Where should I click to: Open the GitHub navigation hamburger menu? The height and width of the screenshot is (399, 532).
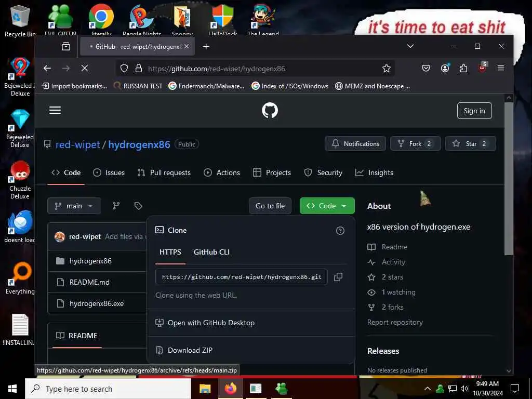(55, 110)
